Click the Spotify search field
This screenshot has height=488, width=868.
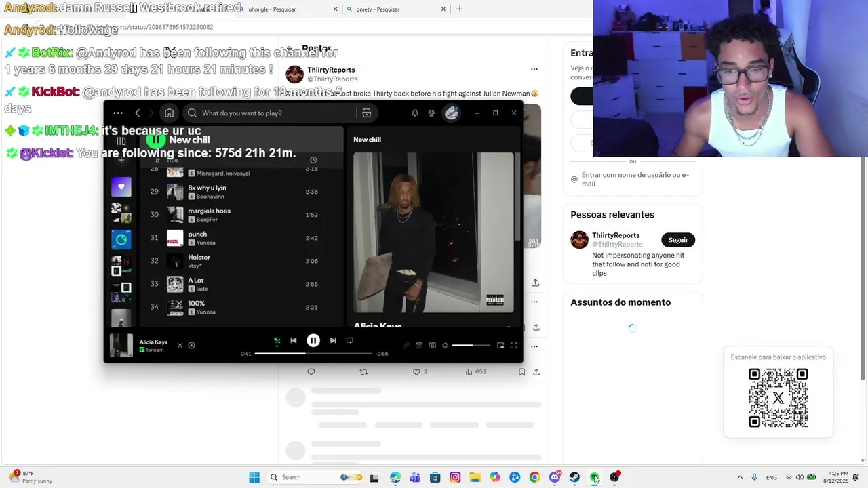tap(270, 113)
